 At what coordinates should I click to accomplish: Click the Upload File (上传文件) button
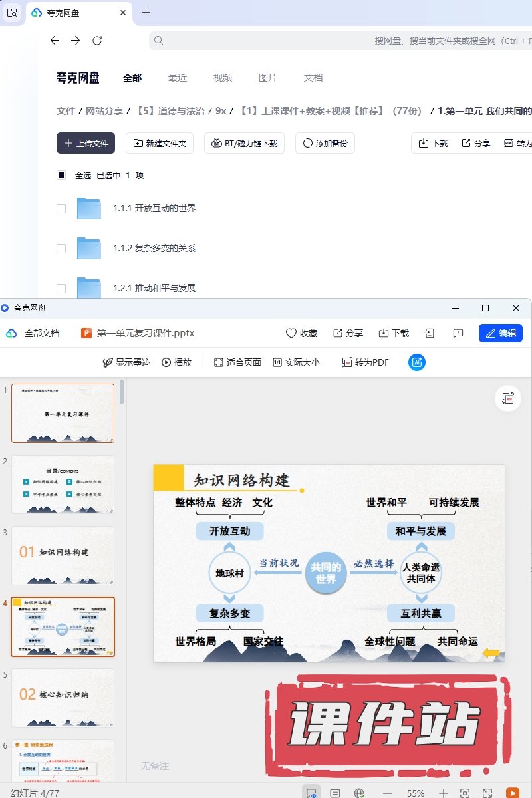pos(86,143)
